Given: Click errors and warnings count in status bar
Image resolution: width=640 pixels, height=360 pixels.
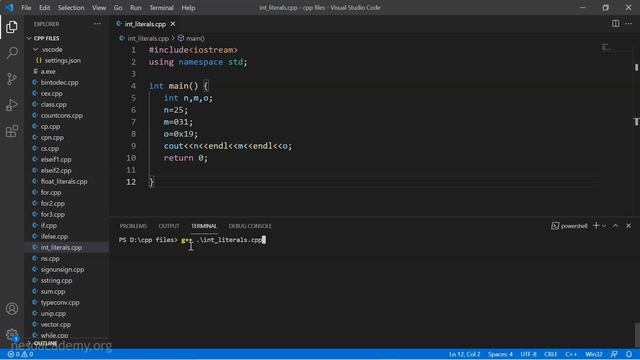Looking at the screenshot, I should [x=20, y=354].
